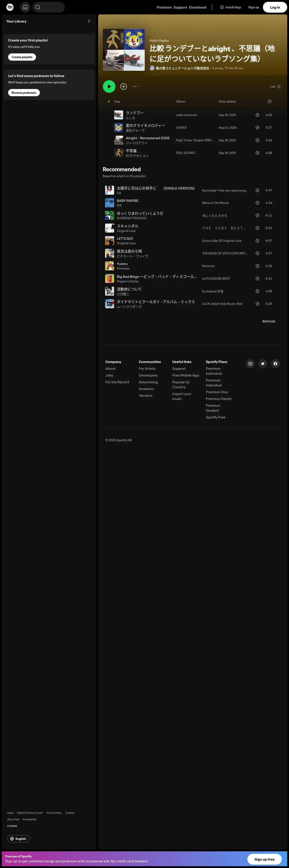Open the odds and ends album link

click(x=186, y=115)
